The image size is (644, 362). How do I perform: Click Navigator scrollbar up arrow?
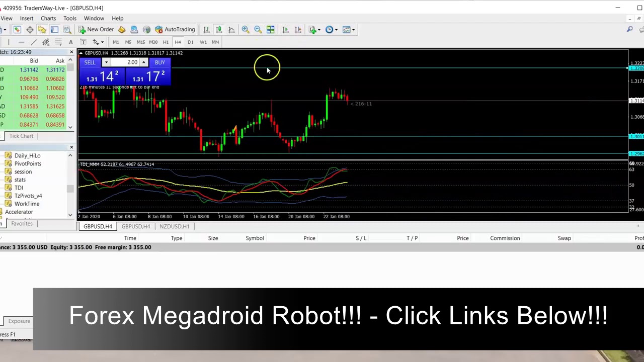coord(70,155)
